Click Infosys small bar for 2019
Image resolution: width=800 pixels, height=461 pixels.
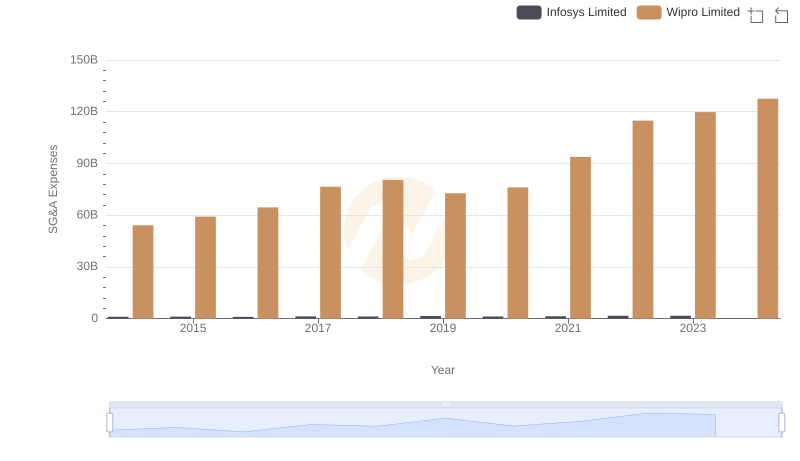coord(431,317)
